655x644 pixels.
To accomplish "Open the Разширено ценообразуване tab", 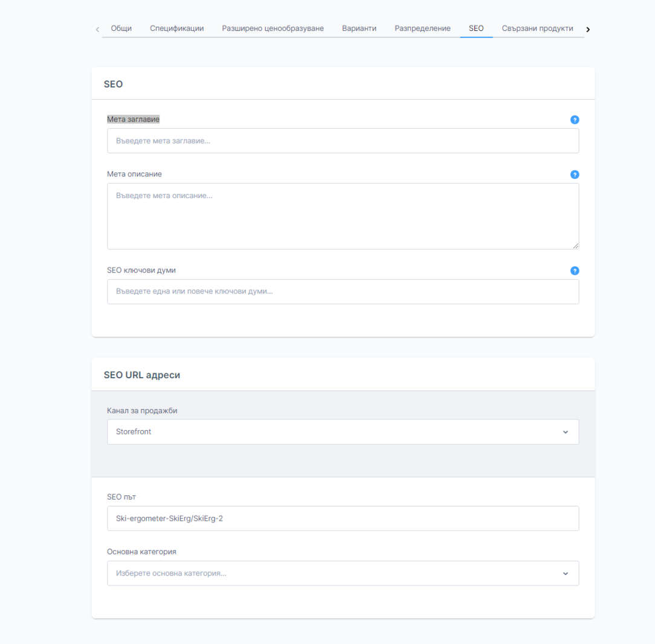I will 273,28.
